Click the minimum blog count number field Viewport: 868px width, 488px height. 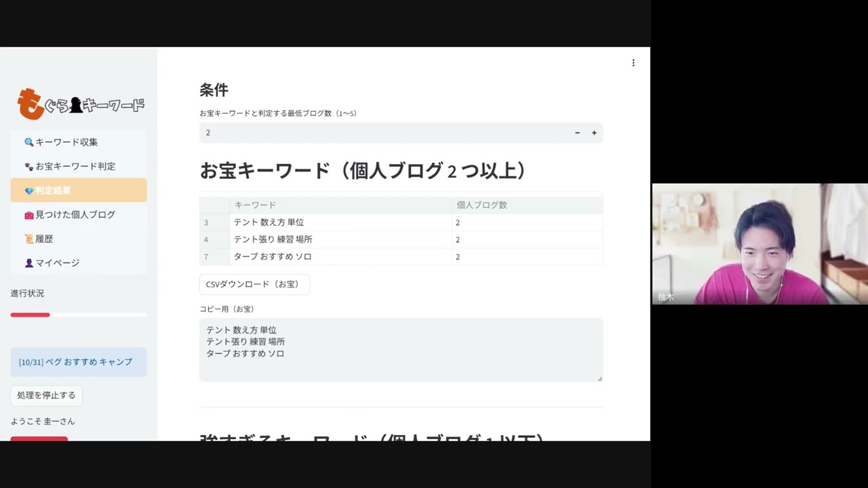pyautogui.click(x=380, y=133)
